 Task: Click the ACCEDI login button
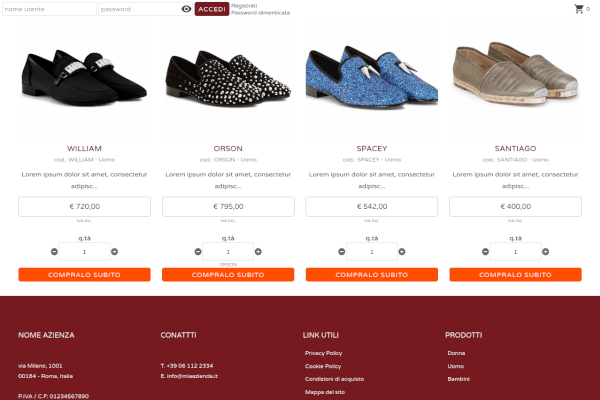(x=212, y=9)
